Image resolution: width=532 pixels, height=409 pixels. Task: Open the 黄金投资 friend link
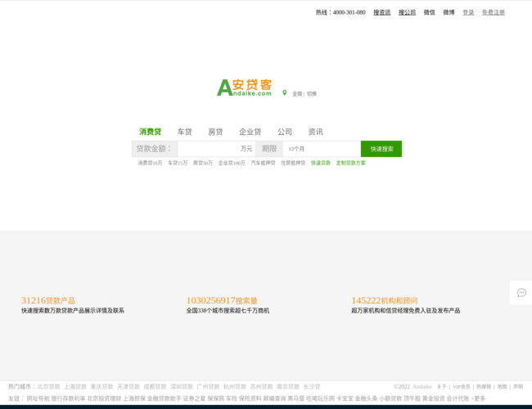coord(433,398)
